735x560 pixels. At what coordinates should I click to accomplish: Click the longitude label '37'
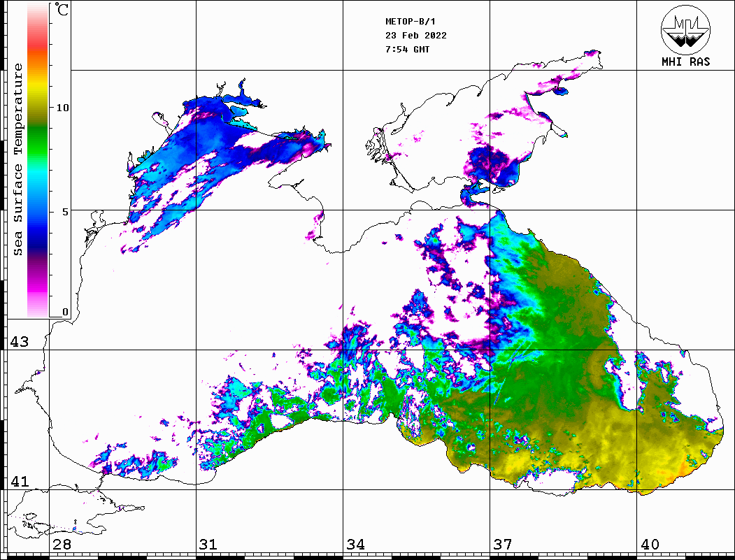click(x=503, y=545)
